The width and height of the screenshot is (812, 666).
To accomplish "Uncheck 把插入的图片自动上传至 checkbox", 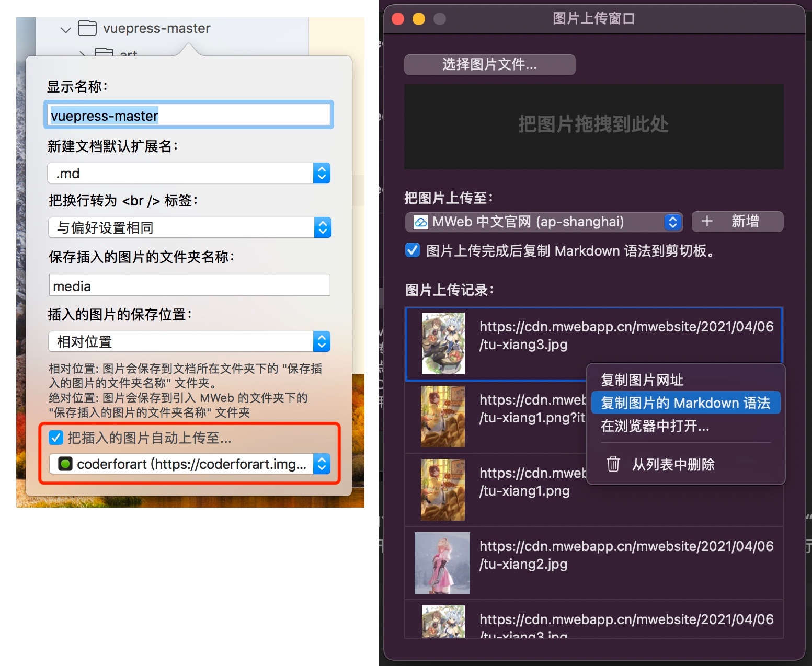I will pyautogui.click(x=56, y=438).
